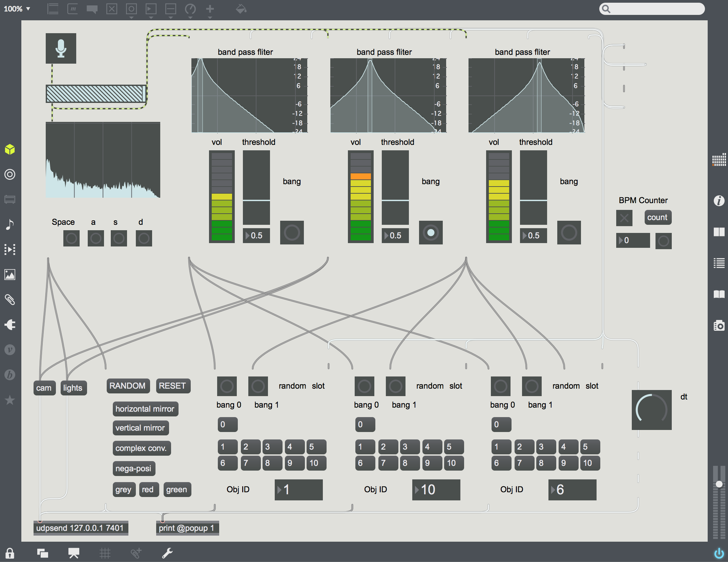728x562 pixels.
Task: Turn on audio with power icon
Action: tap(719, 553)
